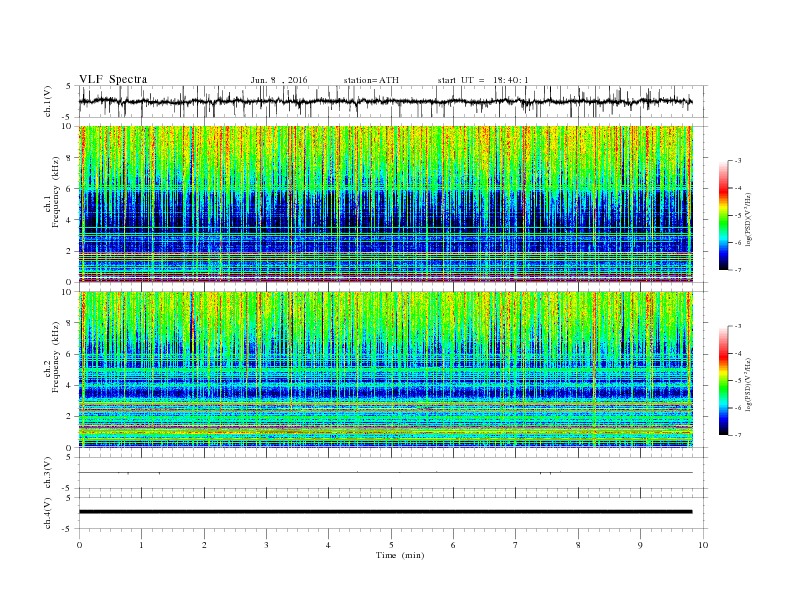Screen dimensions: 792x612
Task: Click the time axis tick label "2"
Action: [x=204, y=545]
